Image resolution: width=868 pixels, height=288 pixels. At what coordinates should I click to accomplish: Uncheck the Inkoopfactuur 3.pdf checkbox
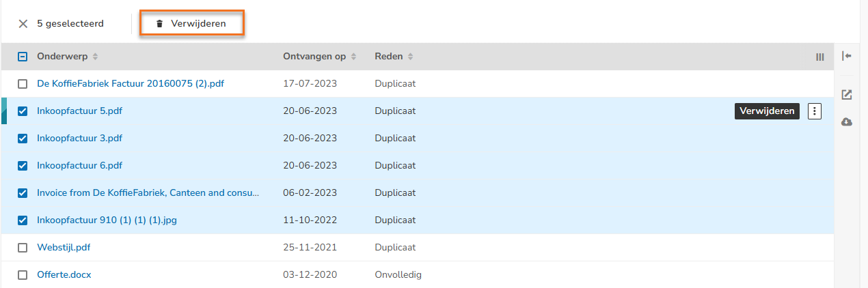23,139
